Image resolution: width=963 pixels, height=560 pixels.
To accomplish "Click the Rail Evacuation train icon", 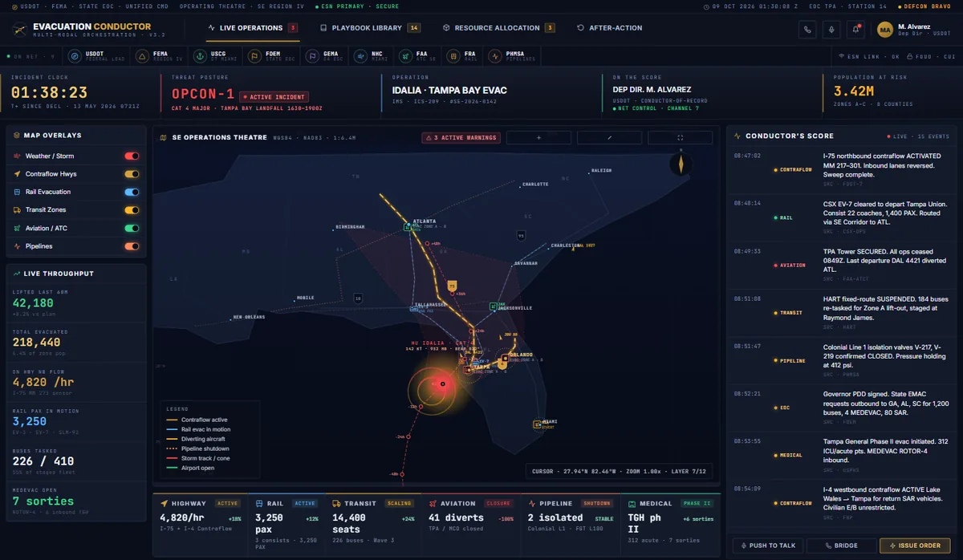I will (18, 193).
